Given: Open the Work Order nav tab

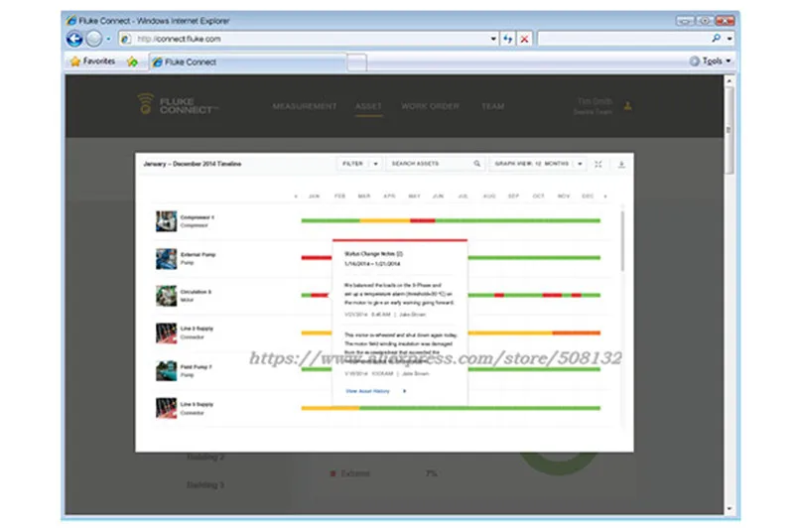Looking at the screenshot, I should pos(431,106).
